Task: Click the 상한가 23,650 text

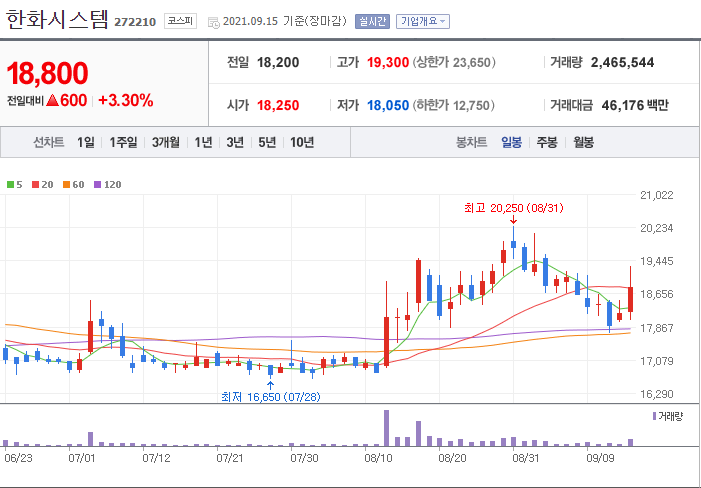Action: tap(454, 63)
